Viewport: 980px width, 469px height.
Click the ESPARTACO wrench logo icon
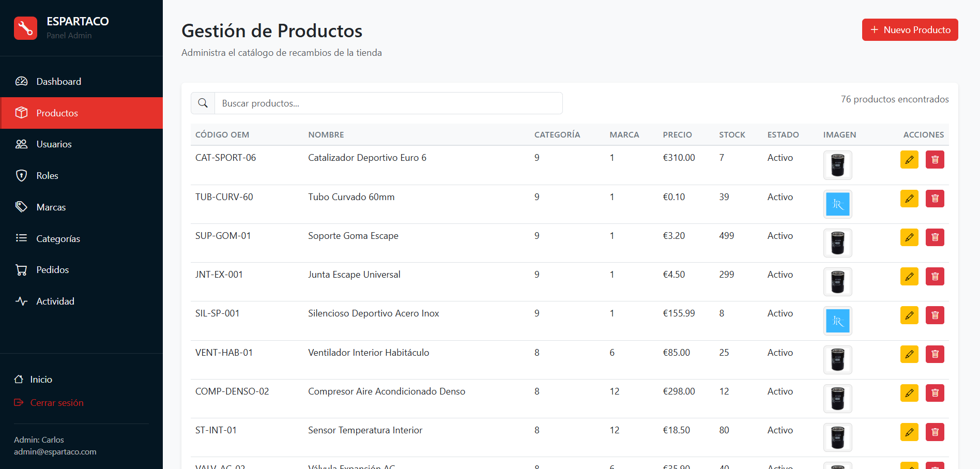pyautogui.click(x=25, y=28)
